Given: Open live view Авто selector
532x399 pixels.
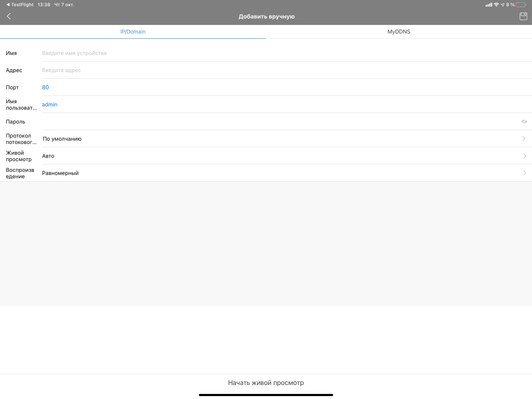Looking at the screenshot, I should [287, 156].
